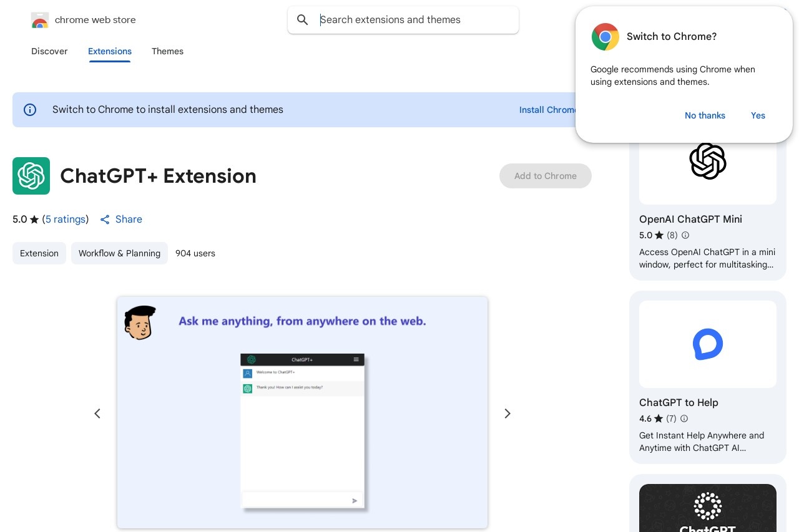Click the star icon next to 5.0 rating

click(34, 220)
